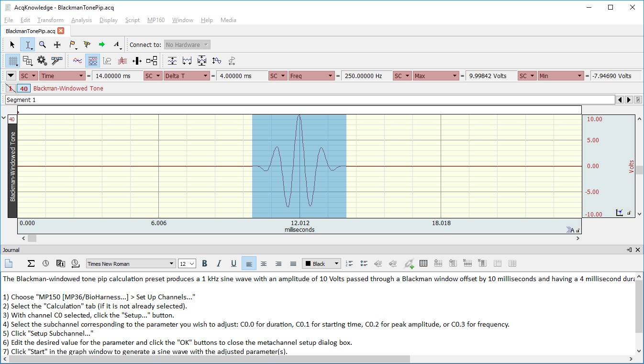Click the grayed-out waveform step icon
Image resolution: width=644 pixels, height=364 pixels.
click(x=232, y=61)
